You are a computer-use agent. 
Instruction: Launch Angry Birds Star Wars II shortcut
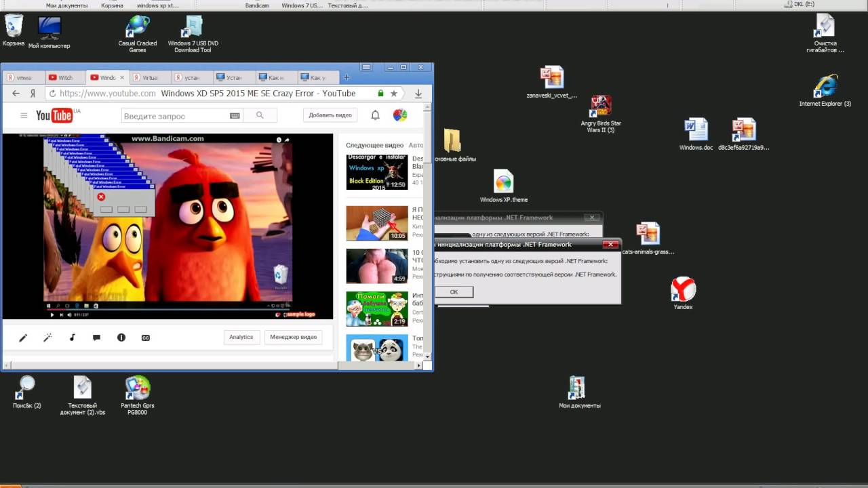(x=601, y=114)
